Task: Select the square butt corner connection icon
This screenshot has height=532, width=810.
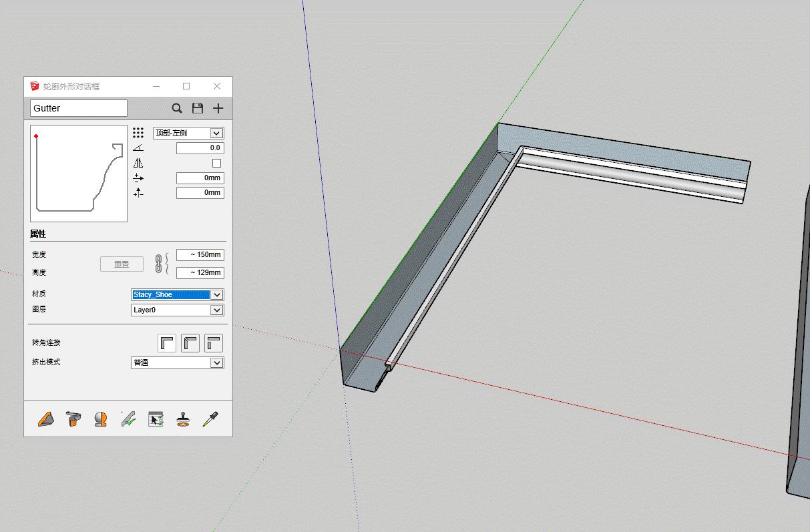Action: 167,343
